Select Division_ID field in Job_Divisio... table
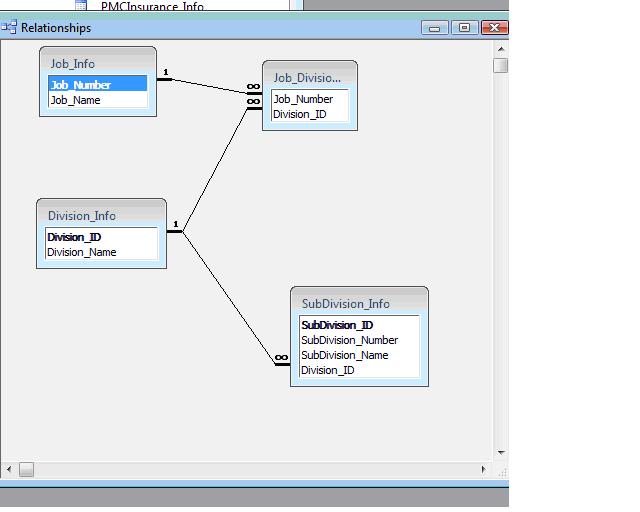This screenshot has width=640, height=512. click(x=310, y=114)
